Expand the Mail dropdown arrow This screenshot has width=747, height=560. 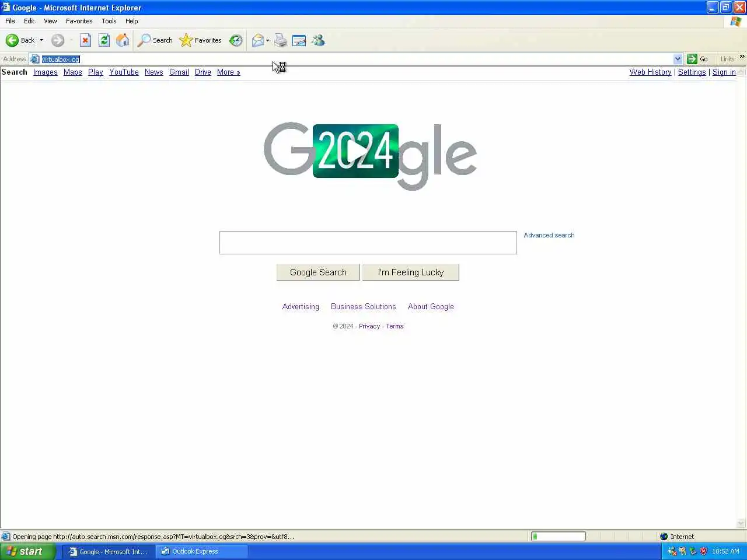[x=267, y=40]
